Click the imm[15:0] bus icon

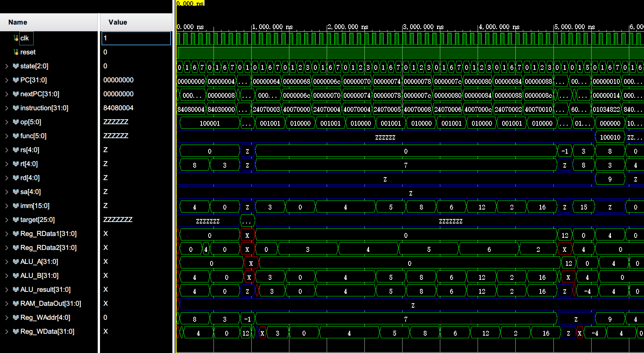click(x=16, y=206)
